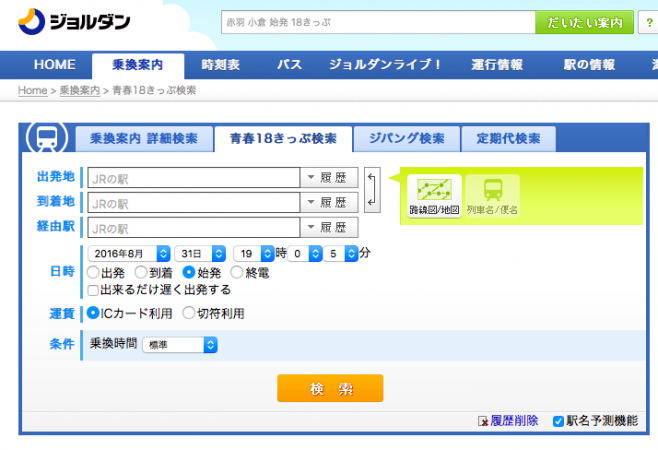
Task: Open 駅の情報 in navigation bar
Action: point(589,65)
